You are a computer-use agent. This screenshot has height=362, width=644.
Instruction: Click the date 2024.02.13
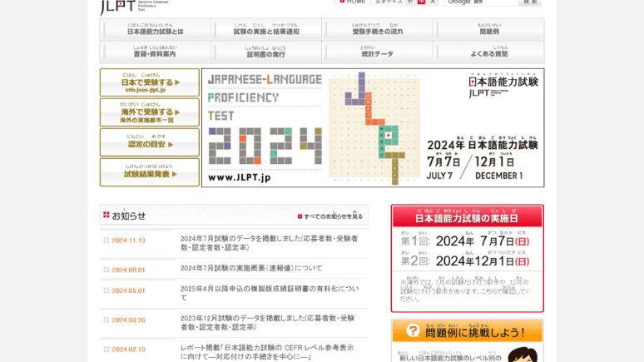(129, 350)
